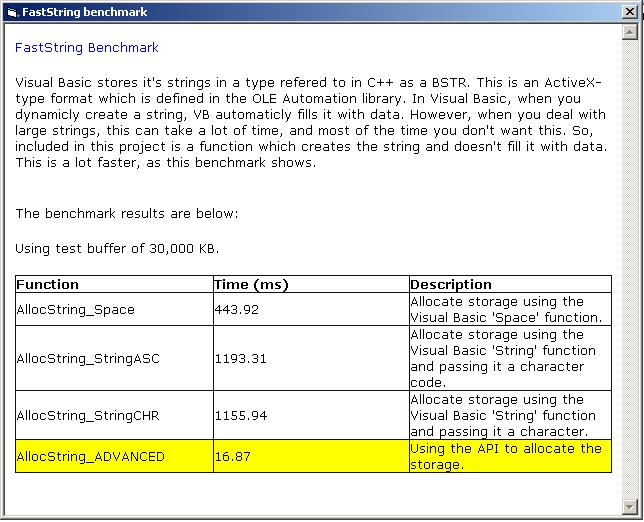Click 'The benchmark results are below' text
Screen dimensions: 644x522
click(127, 214)
